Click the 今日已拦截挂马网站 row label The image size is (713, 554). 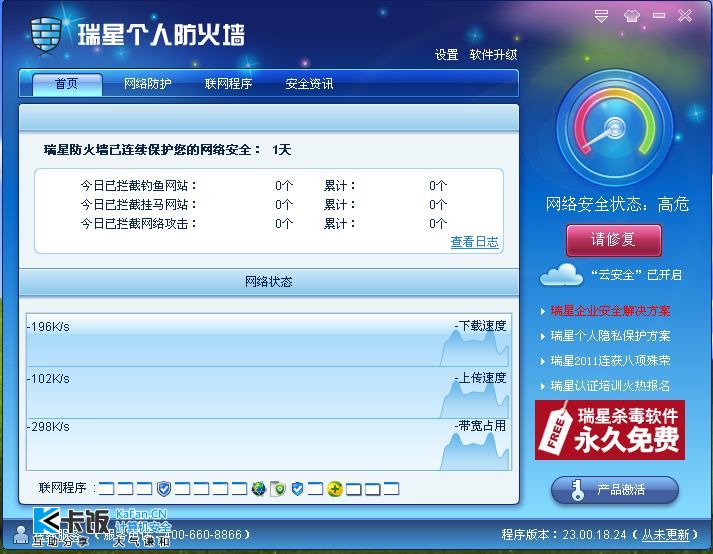point(138,205)
